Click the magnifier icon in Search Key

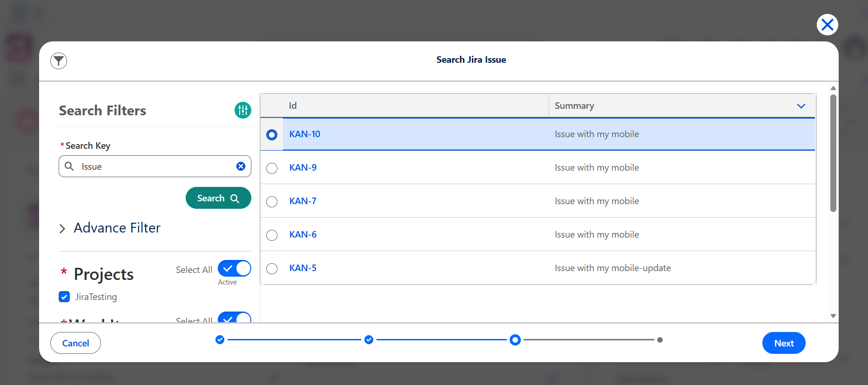(69, 166)
